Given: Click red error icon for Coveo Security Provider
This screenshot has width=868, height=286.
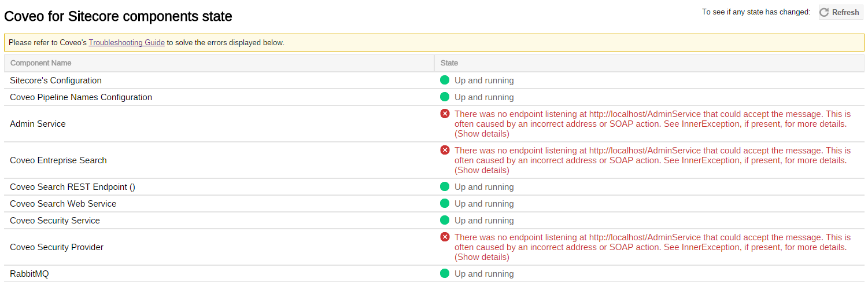Looking at the screenshot, I should (445, 237).
